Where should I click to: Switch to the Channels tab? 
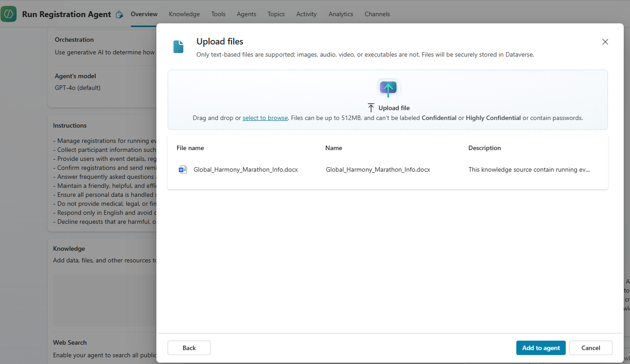377,14
